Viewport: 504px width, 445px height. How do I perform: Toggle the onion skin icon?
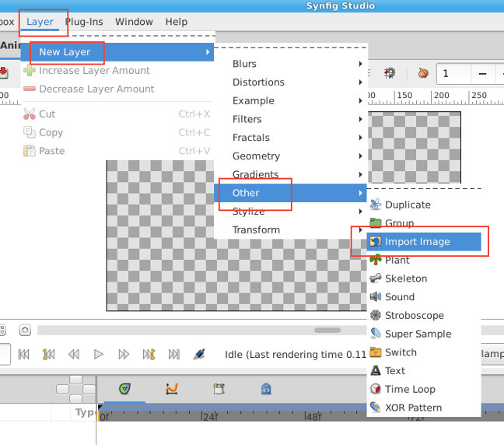[423, 73]
